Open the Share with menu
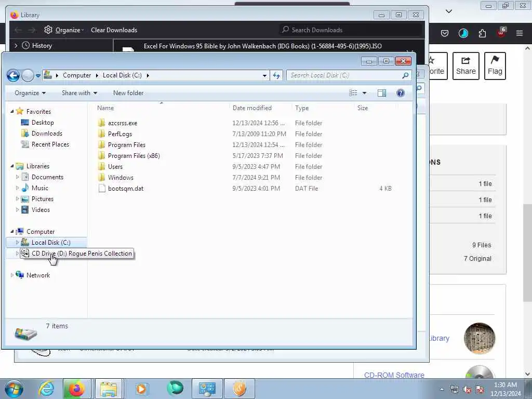The width and height of the screenshot is (532, 399). click(79, 93)
